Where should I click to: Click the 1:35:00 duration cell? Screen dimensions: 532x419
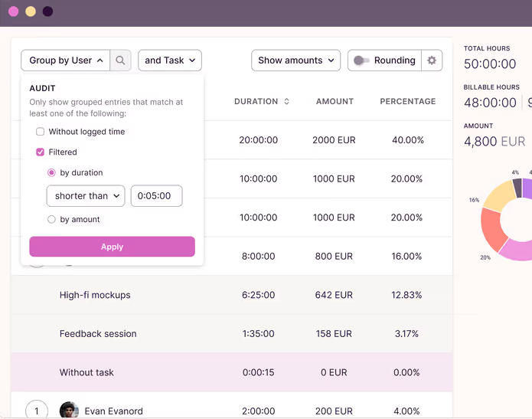(259, 333)
